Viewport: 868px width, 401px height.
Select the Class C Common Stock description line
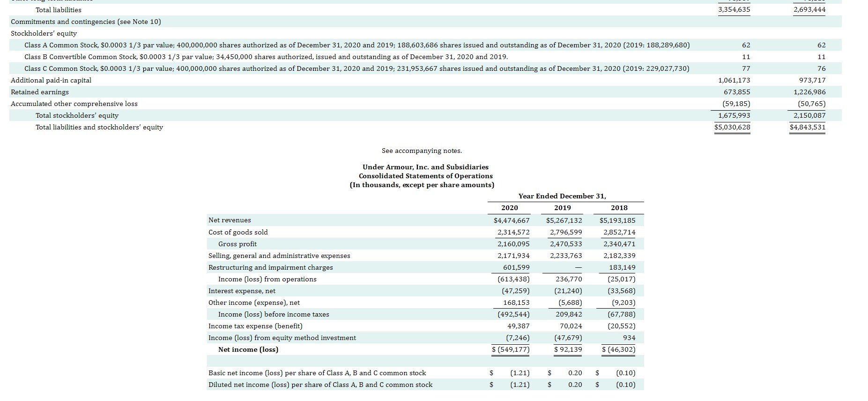click(x=357, y=68)
